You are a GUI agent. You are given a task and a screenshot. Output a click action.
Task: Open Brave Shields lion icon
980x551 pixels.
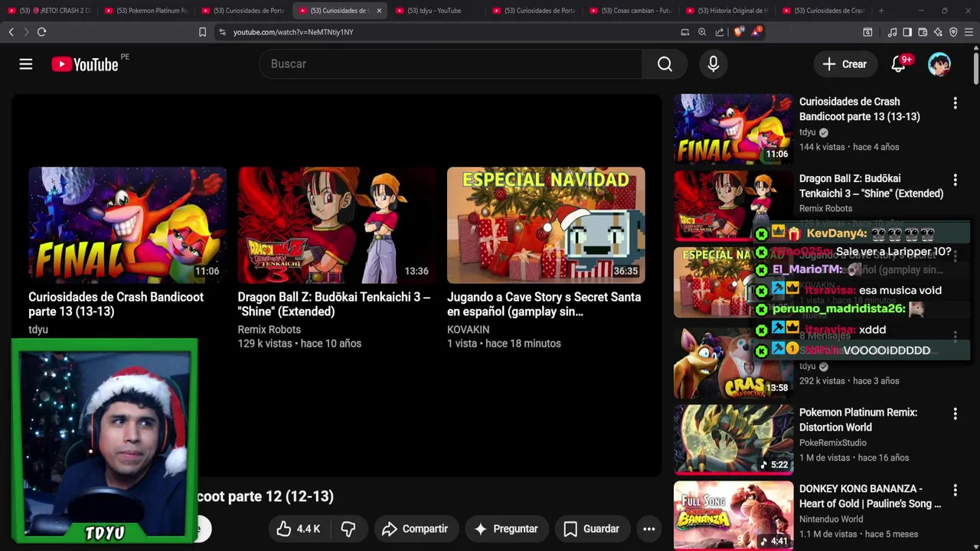click(x=738, y=32)
